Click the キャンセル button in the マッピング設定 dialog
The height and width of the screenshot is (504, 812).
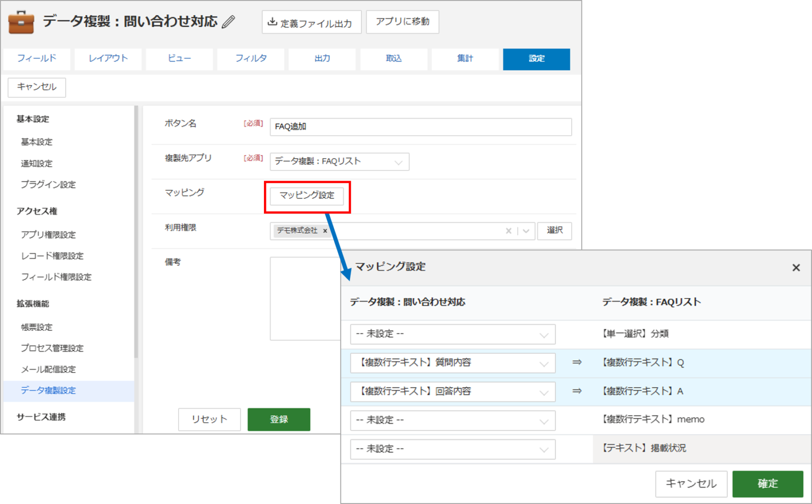tap(691, 484)
